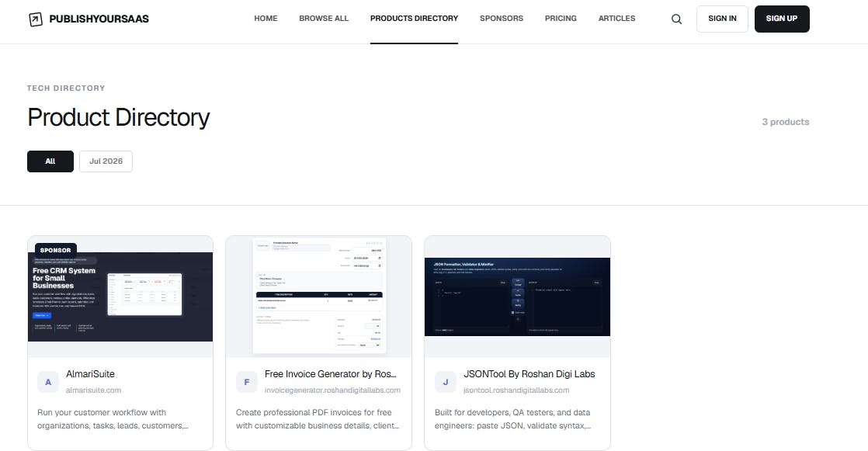Click the PublishYourSaaS arrow logo icon
This screenshot has width=868, height=451.
(36, 19)
